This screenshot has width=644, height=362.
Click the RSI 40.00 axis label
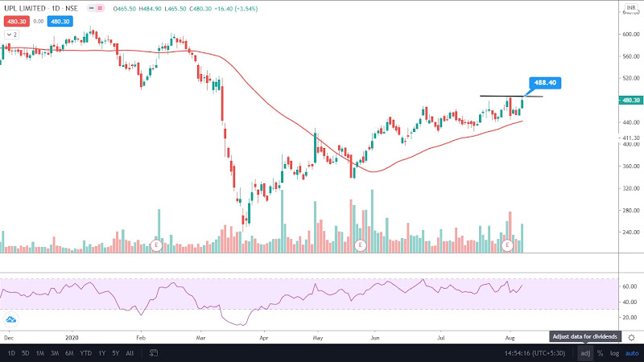(x=630, y=302)
